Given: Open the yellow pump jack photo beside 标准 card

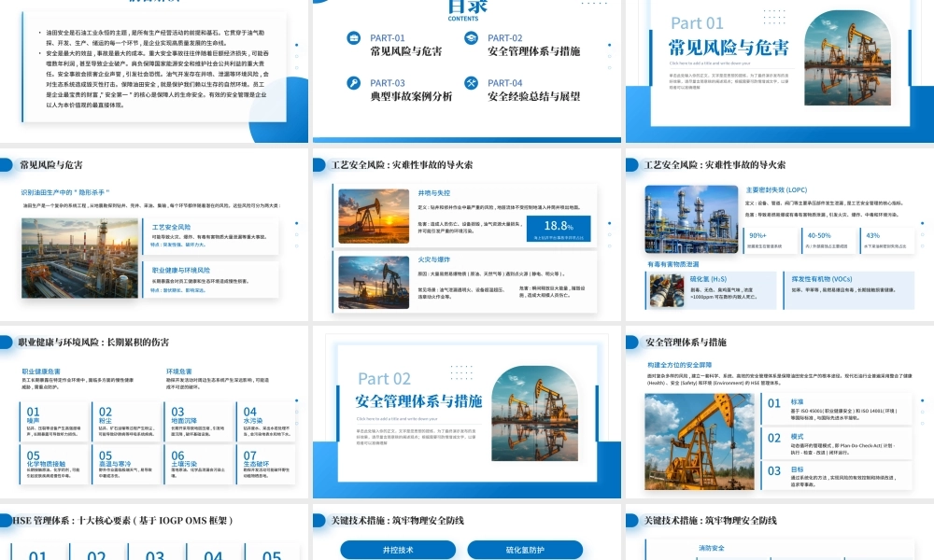Looking at the screenshot, I should [x=700, y=441].
